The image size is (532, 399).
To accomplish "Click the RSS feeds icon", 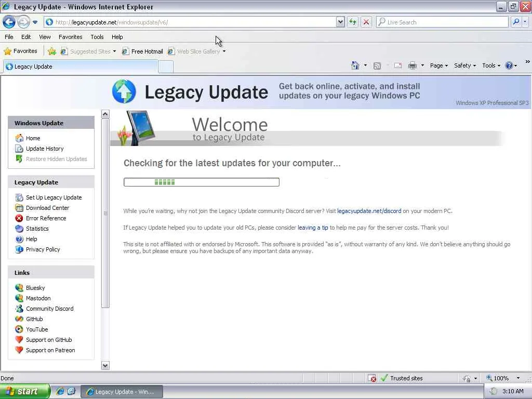I will coord(377,66).
